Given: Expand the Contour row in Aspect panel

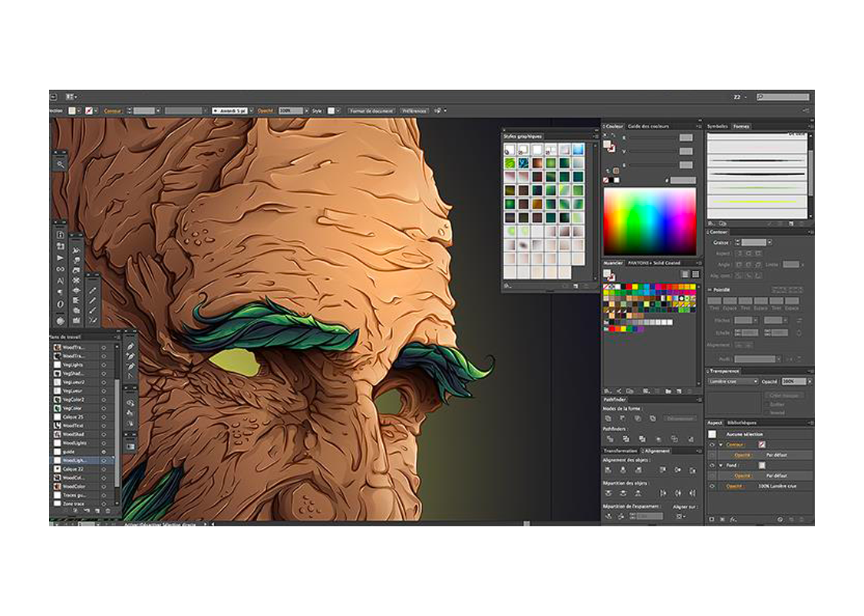Looking at the screenshot, I should 721,445.
